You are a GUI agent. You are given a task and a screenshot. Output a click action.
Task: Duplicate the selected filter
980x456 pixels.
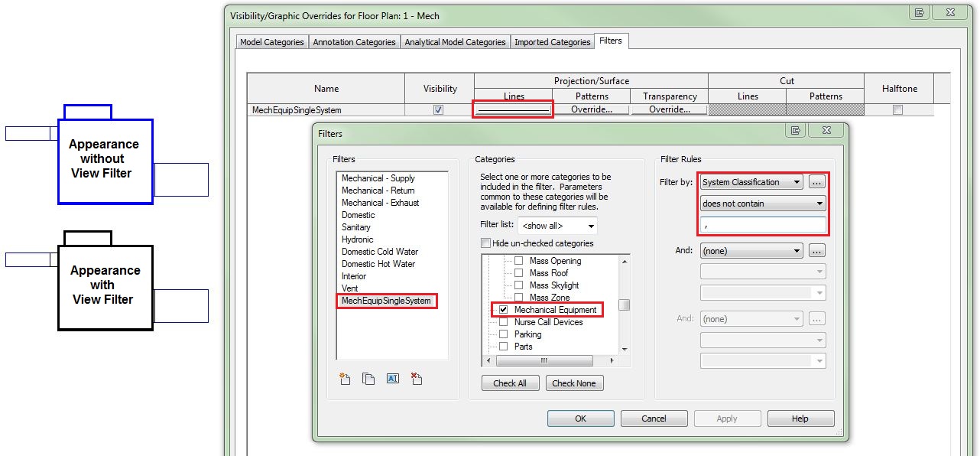click(x=368, y=378)
